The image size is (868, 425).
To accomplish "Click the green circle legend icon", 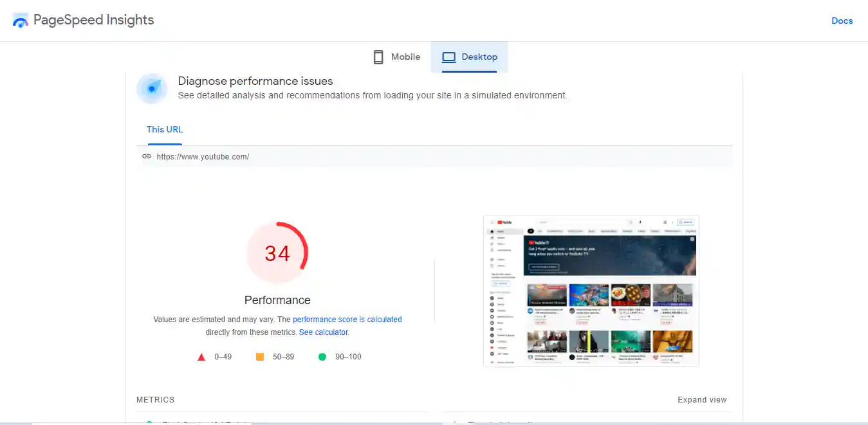I will click(322, 356).
